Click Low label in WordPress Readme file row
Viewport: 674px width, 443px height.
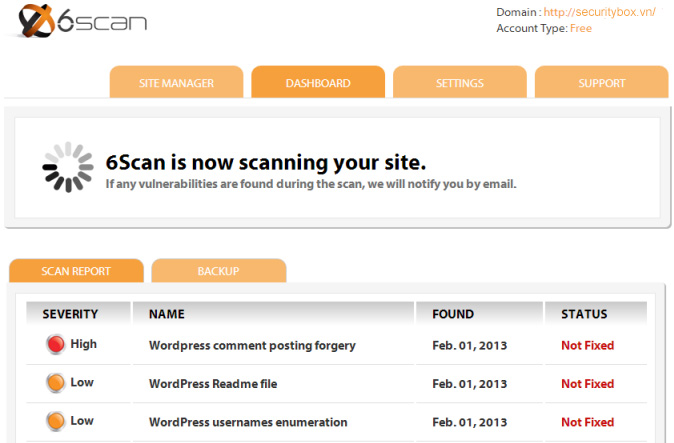[82, 382]
